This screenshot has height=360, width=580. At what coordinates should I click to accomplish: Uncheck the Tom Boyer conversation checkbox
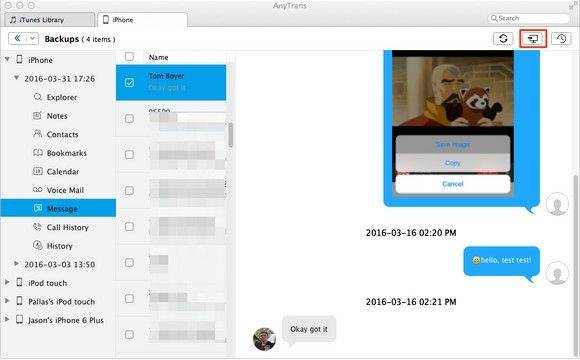[129, 83]
